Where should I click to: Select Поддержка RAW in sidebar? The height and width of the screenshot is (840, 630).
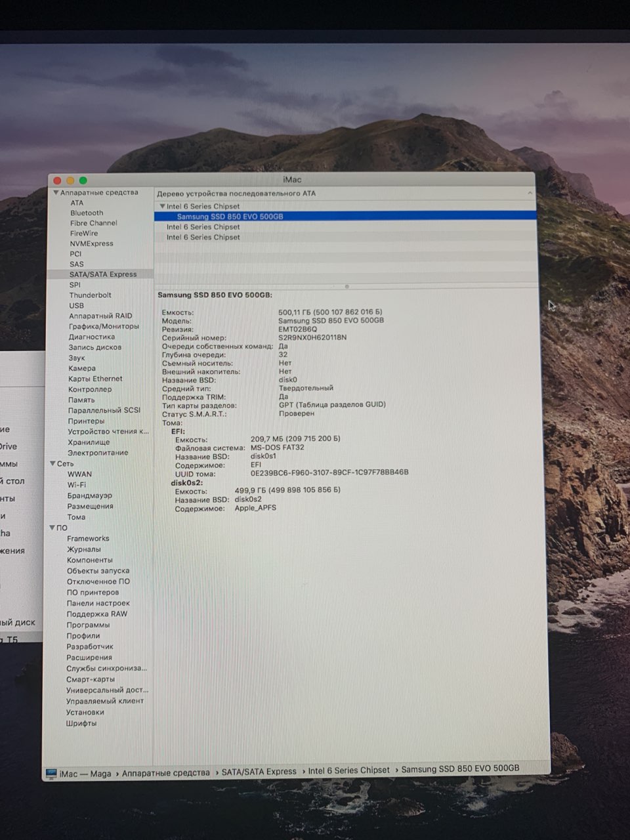point(96,614)
